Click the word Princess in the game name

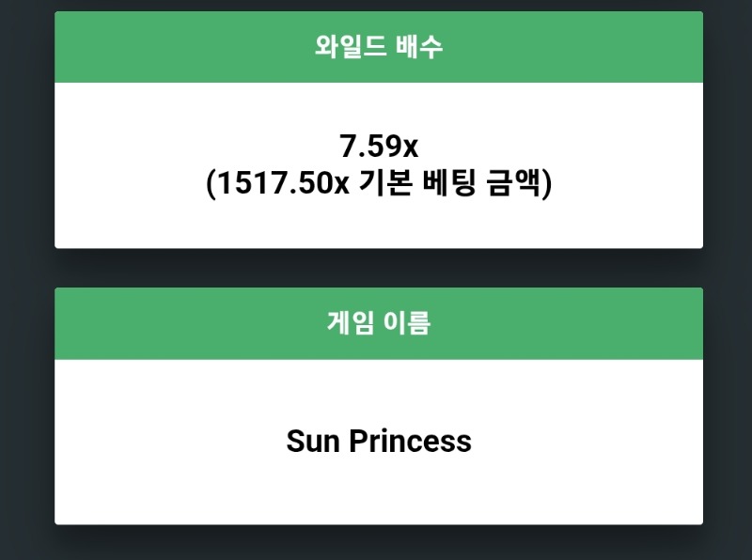click(410, 441)
